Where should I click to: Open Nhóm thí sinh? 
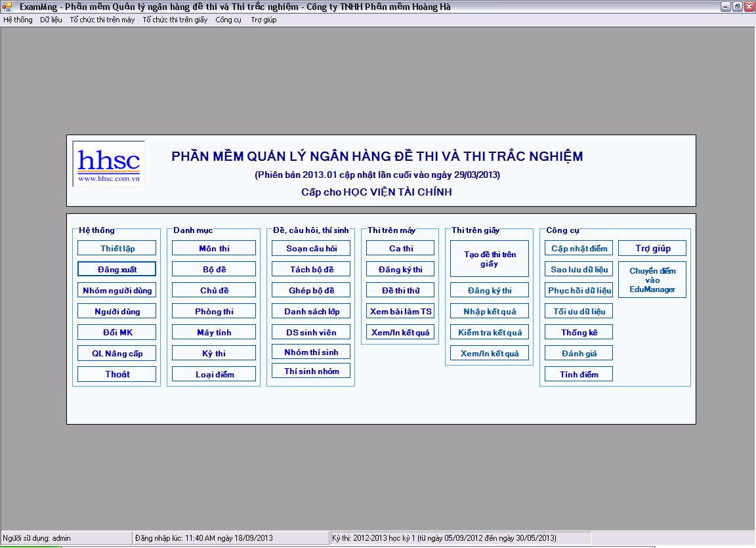coord(311,352)
